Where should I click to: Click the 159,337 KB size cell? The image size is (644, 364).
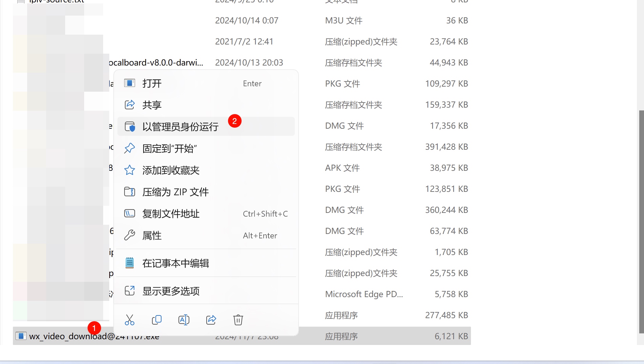(447, 105)
